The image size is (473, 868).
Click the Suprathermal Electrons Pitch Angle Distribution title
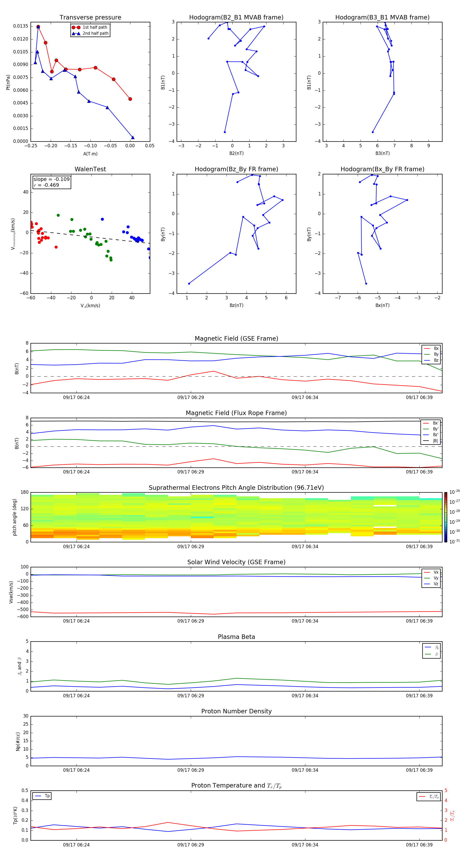click(236, 488)
